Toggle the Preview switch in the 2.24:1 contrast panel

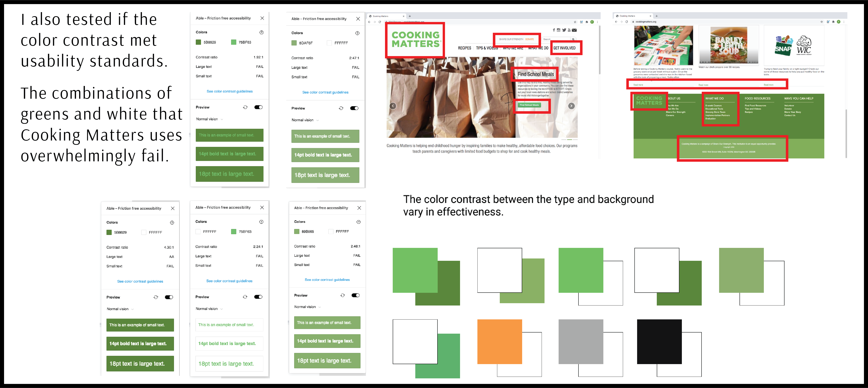pyautogui.click(x=258, y=297)
